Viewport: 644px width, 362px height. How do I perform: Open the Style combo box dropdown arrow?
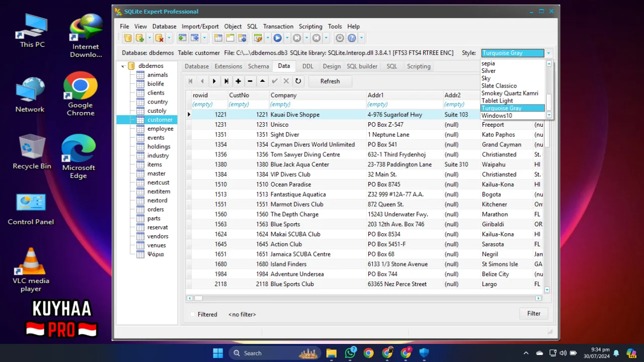(x=548, y=53)
